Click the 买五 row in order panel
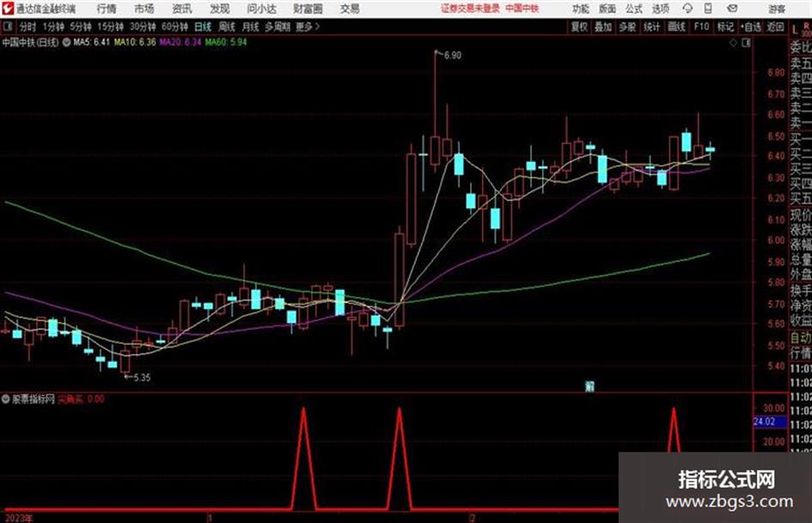 (801, 198)
